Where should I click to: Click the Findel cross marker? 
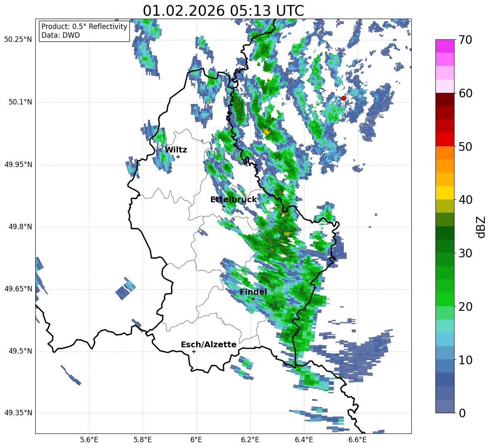tap(253, 299)
